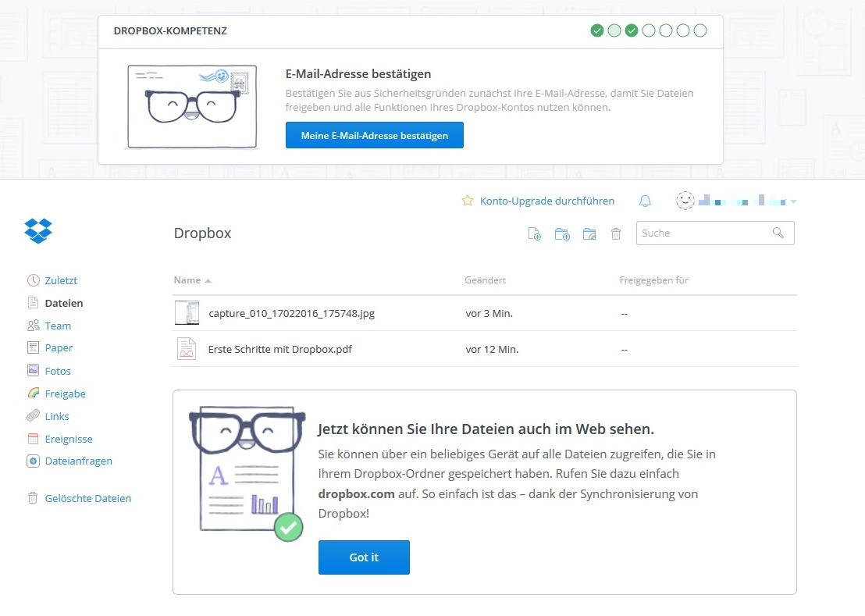Sort files by Name column header
This screenshot has height=616, width=865.
(187, 280)
